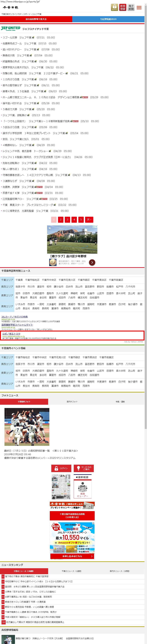
Task: Close the baseball ad with its X icon
Action: [x=96, y=227]
